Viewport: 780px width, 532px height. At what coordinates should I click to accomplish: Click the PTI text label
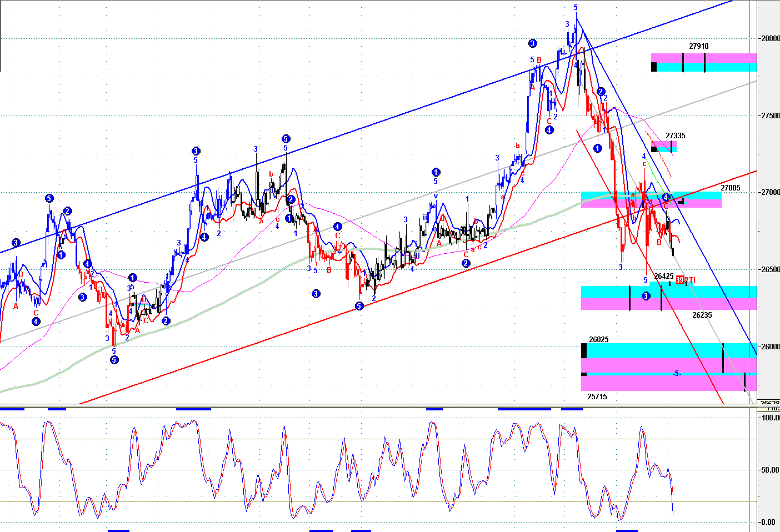689,280
